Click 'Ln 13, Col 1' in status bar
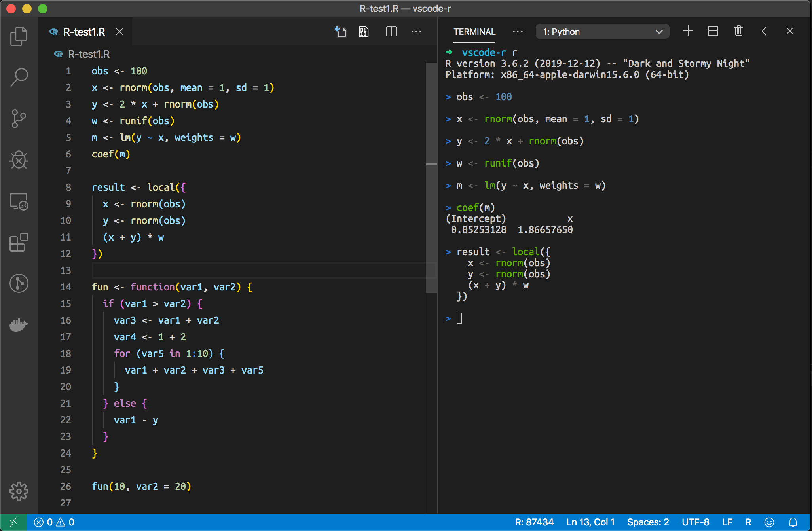Image resolution: width=812 pixels, height=531 pixels. click(x=590, y=522)
